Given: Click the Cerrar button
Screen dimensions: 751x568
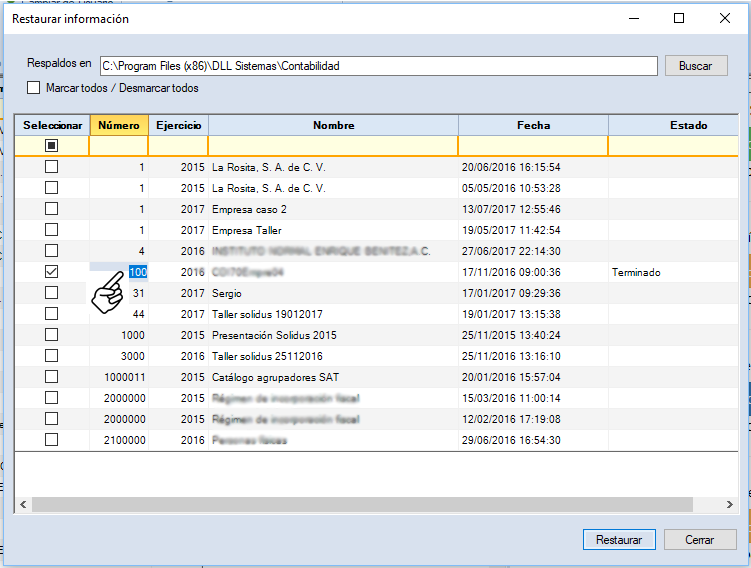Looking at the screenshot, I should click(x=699, y=539).
